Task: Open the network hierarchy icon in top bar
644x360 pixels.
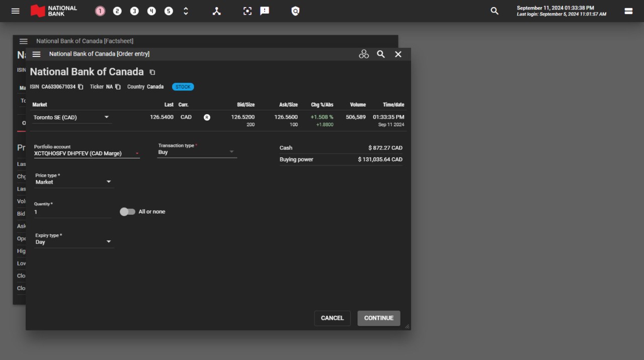Action: [216, 11]
